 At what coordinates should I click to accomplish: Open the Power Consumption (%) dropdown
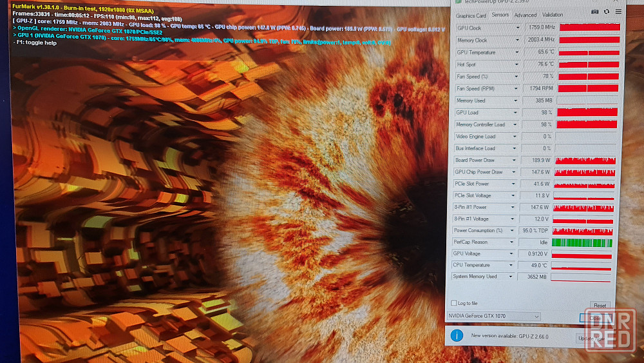pyautogui.click(x=512, y=230)
